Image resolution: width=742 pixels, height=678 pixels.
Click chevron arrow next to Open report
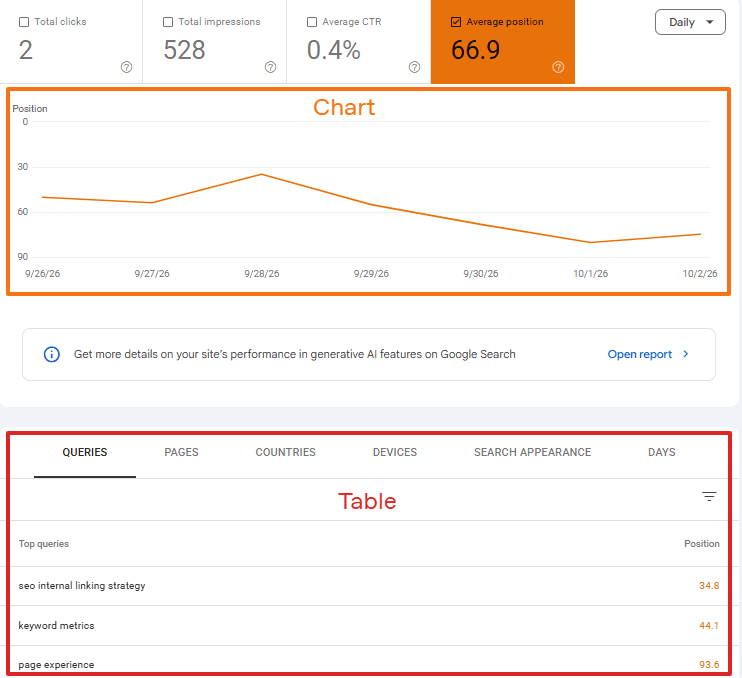pos(686,354)
